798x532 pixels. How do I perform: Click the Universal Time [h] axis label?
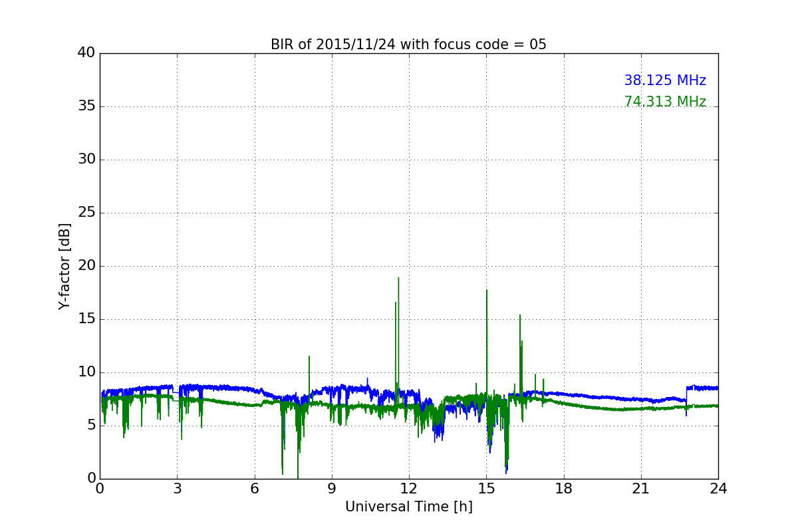click(x=408, y=507)
